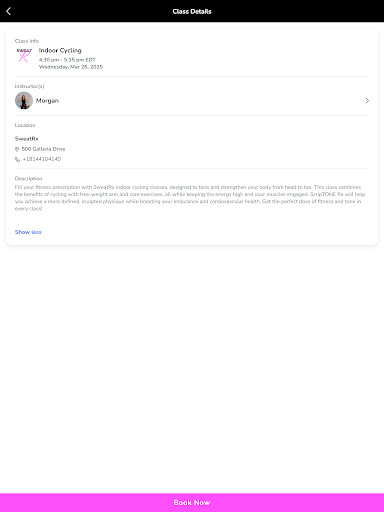Open the 500 Galleria Drive address
This screenshot has height=512, width=384.
coord(43,149)
